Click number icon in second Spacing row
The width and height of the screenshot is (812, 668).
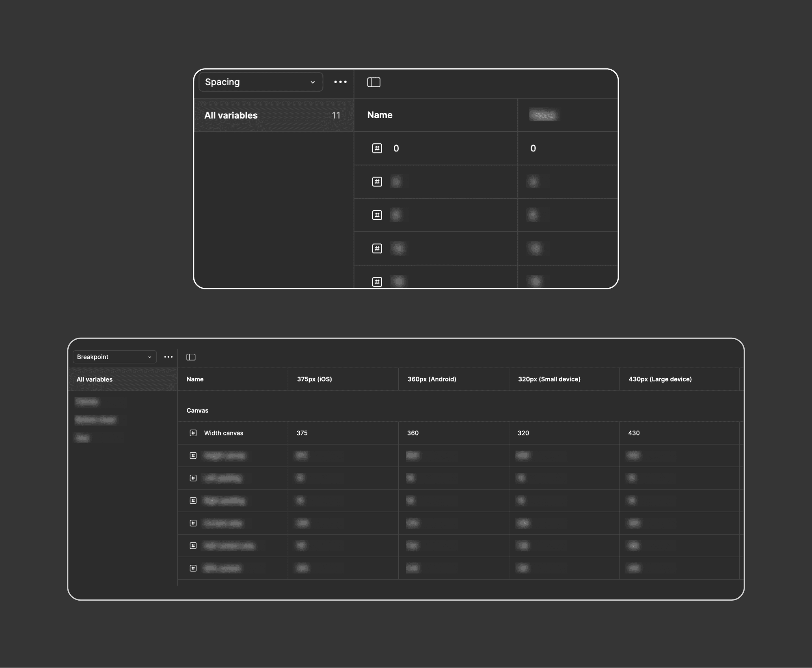tap(377, 182)
